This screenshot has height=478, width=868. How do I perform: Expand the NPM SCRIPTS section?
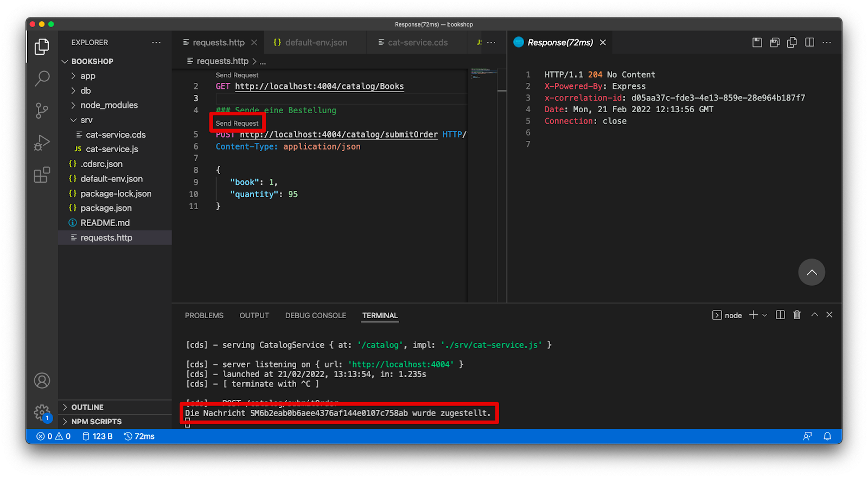click(x=115, y=422)
